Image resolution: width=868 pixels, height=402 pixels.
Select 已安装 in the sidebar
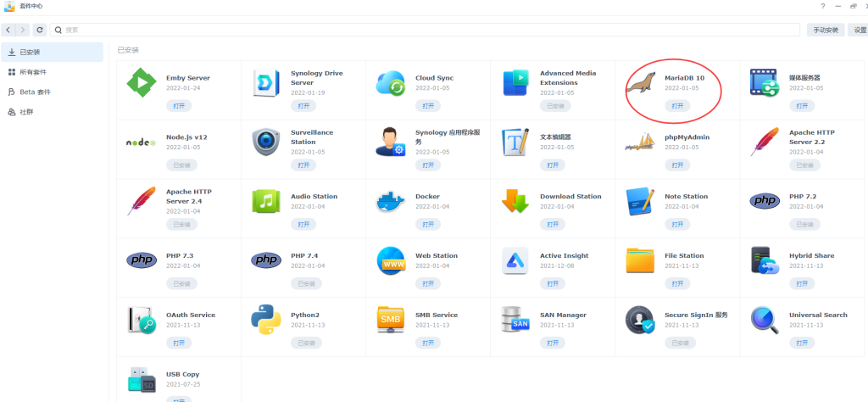[52, 52]
